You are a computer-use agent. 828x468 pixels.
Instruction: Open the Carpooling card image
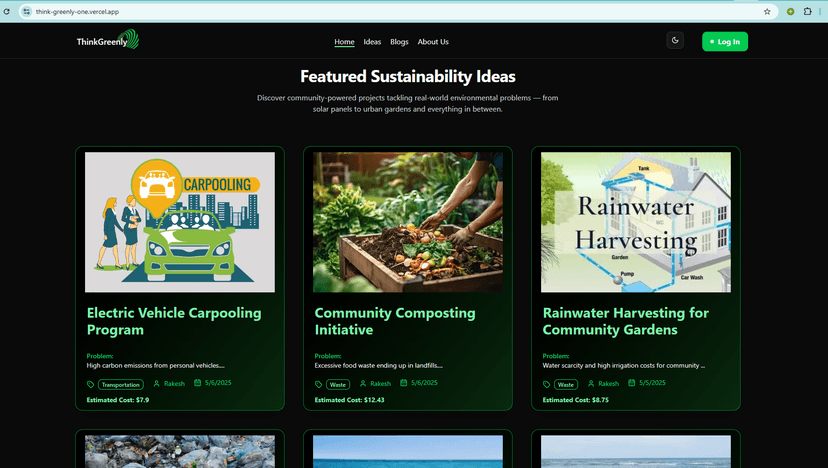click(x=180, y=222)
